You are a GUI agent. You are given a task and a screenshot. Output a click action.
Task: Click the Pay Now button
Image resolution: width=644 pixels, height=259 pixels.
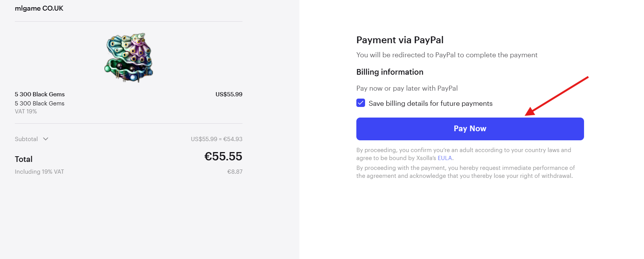[470, 129]
